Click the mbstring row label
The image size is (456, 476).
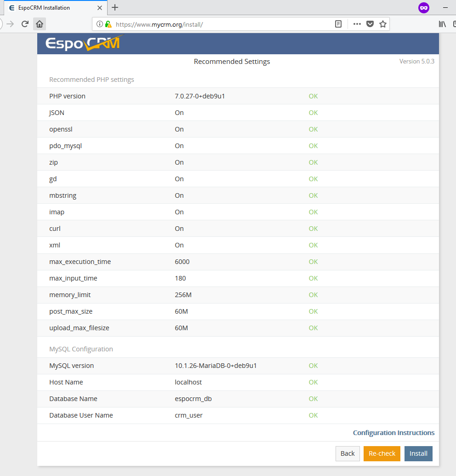coord(63,195)
